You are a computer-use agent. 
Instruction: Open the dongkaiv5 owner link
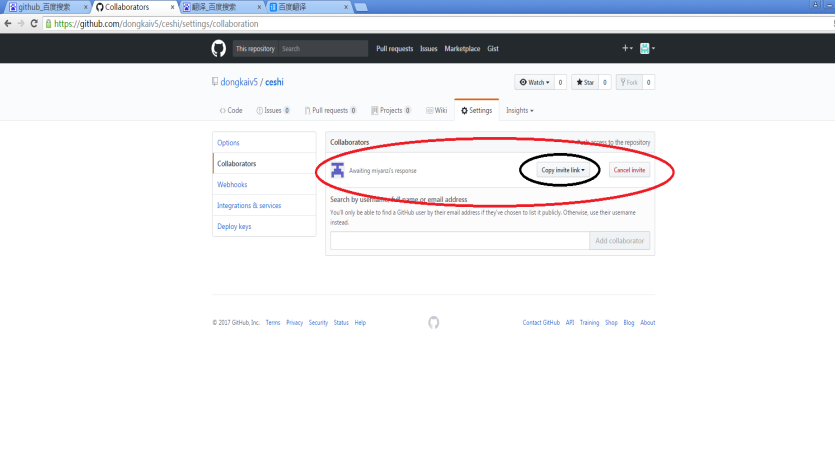[x=239, y=82]
